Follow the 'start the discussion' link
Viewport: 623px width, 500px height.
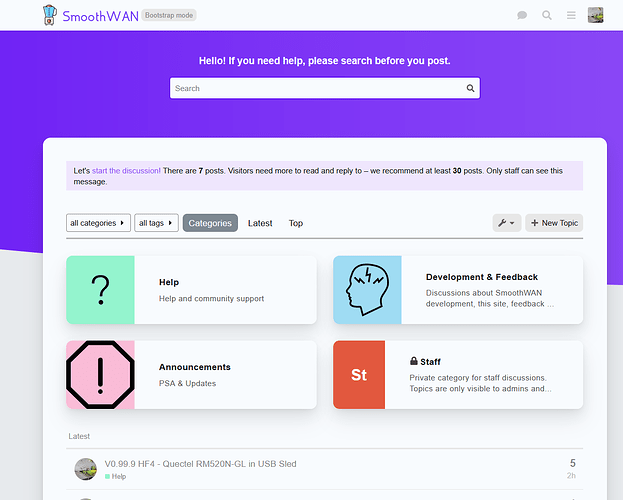(126, 171)
